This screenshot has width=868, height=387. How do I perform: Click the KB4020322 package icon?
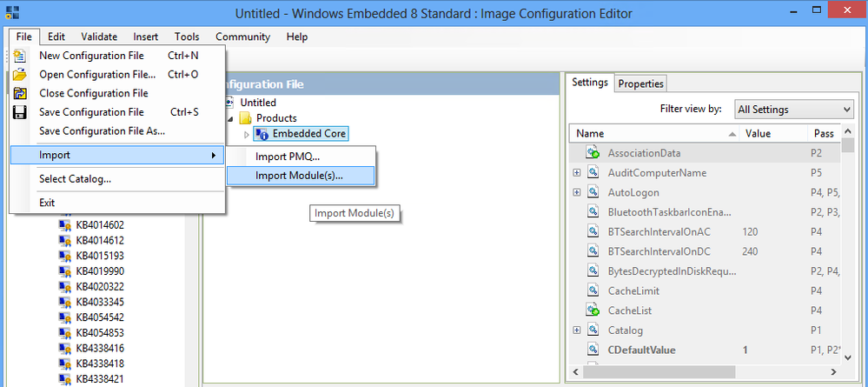click(x=65, y=287)
